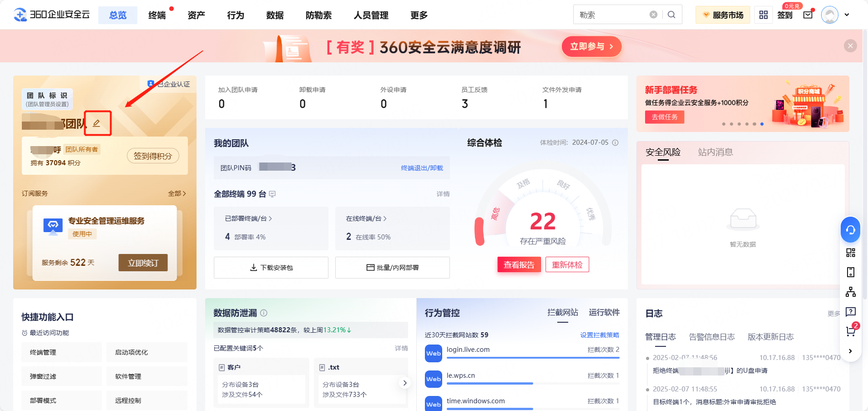868x411 pixels.
Task: Click the mobile phone icon in floating sidebar
Action: (x=850, y=272)
